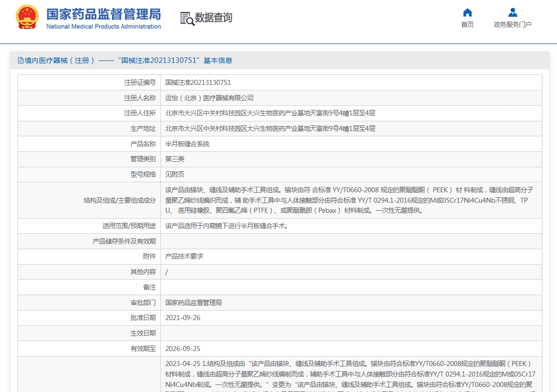Click the 有效期至 row label
The image size is (557, 392).
[x=143, y=349]
